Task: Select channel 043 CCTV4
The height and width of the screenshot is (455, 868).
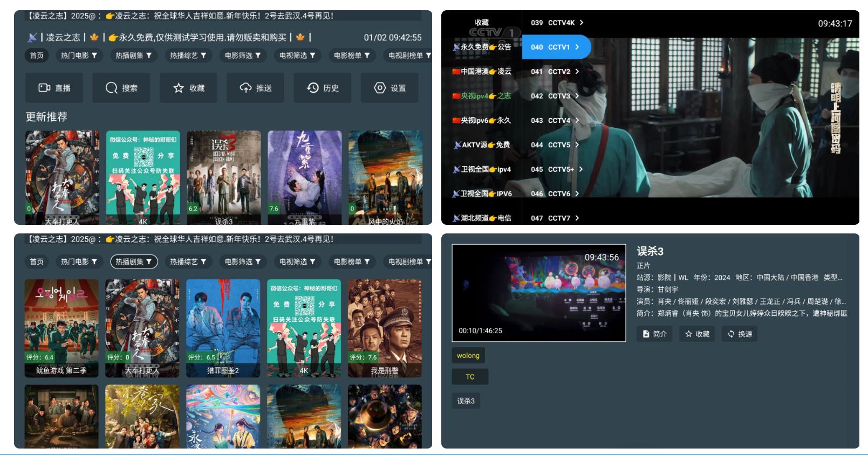Action: pos(557,121)
